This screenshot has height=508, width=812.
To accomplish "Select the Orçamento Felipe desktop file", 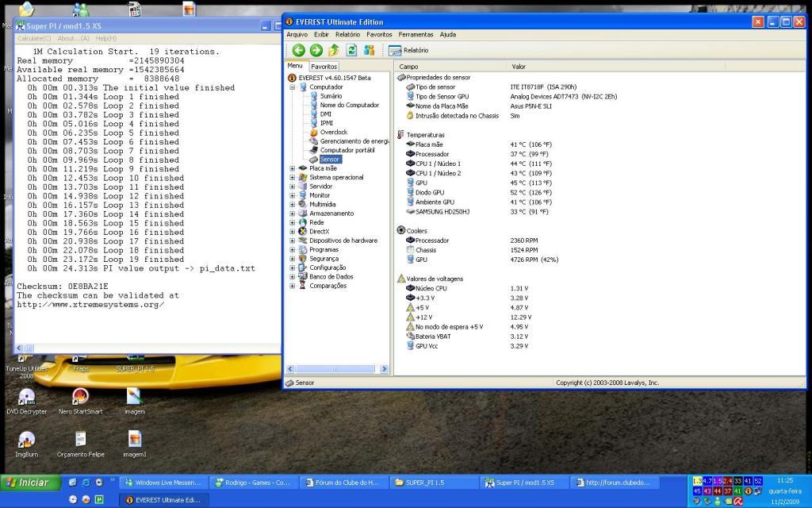I will coord(80,444).
